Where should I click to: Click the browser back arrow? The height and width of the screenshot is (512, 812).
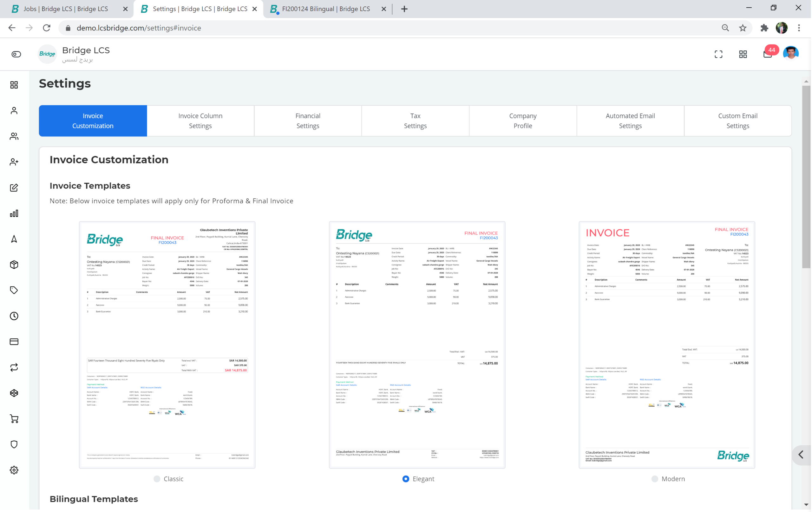click(12, 28)
